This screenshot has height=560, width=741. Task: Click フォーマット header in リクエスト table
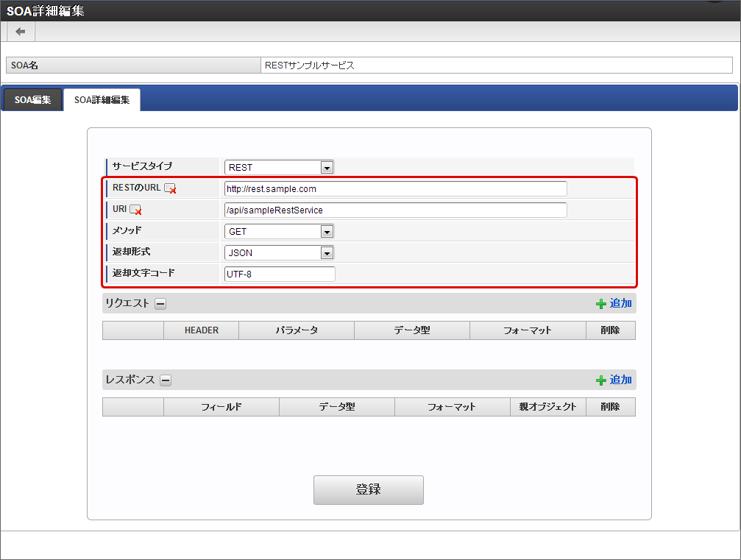coord(528,330)
